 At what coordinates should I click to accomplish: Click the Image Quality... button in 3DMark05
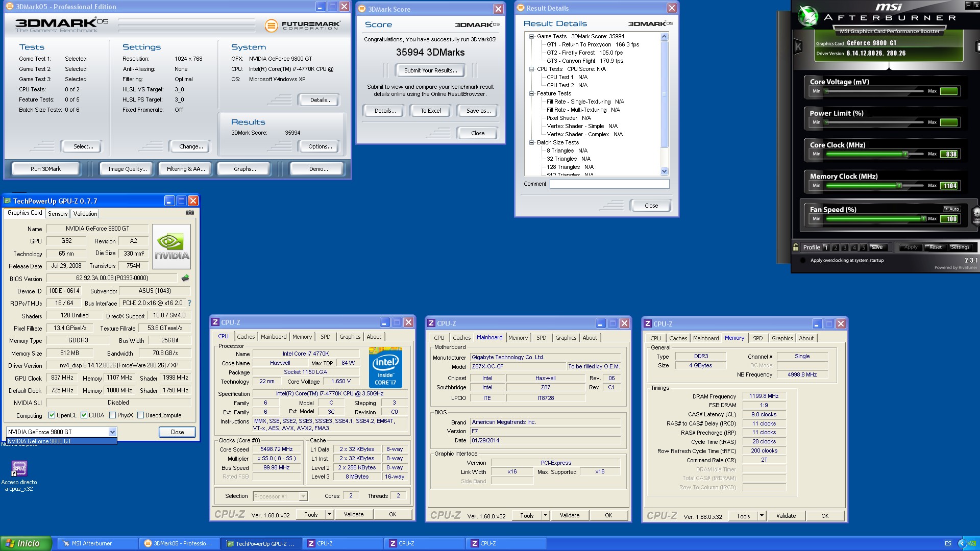point(127,169)
